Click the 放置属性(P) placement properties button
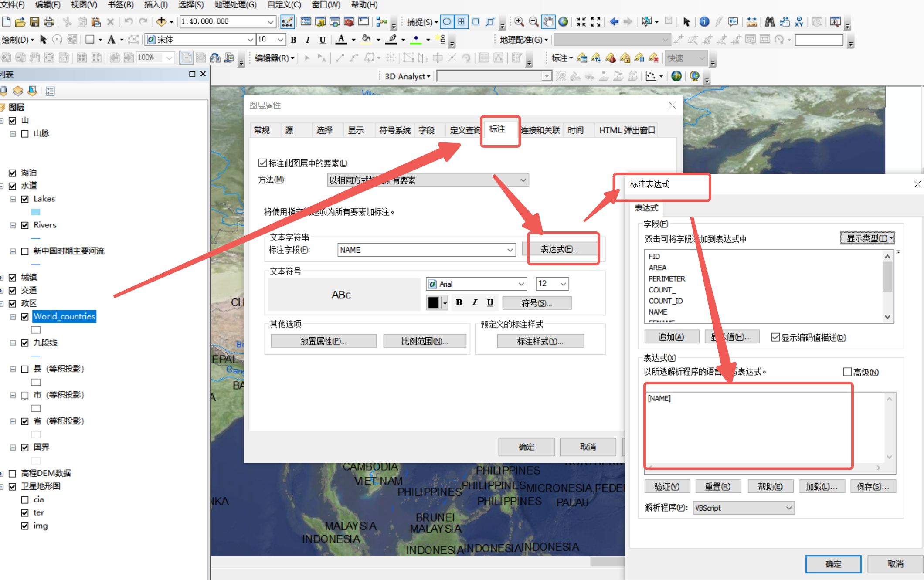 point(323,341)
